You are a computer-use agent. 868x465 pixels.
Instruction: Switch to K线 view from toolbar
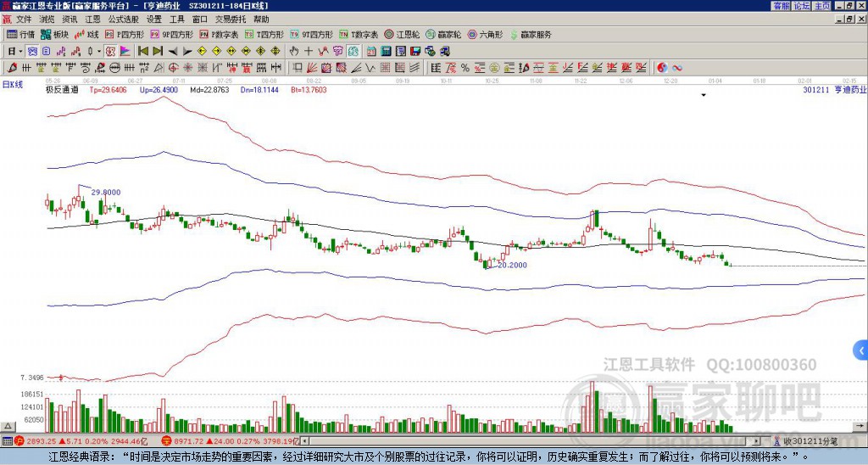point(86,34)
